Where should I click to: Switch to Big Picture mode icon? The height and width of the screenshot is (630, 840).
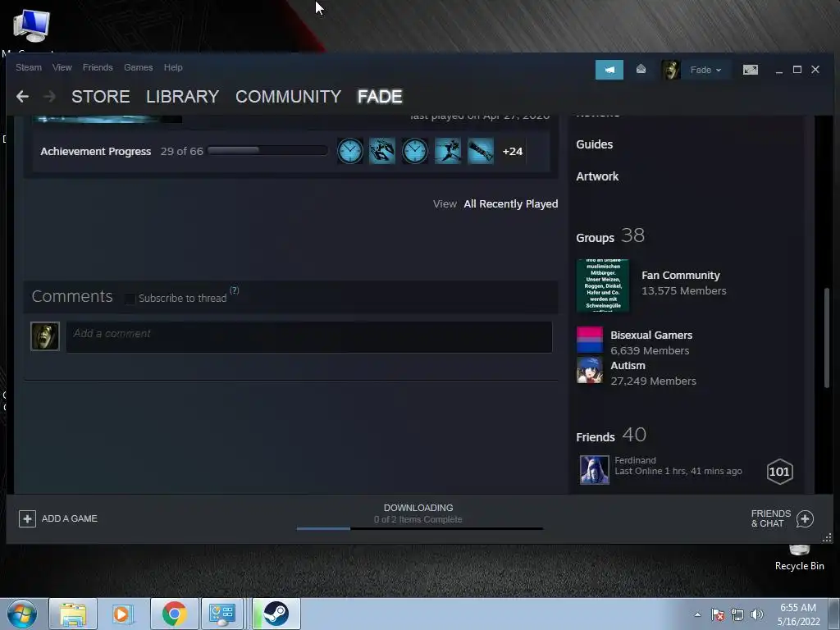pyautogui.click(x=750, y=70)
